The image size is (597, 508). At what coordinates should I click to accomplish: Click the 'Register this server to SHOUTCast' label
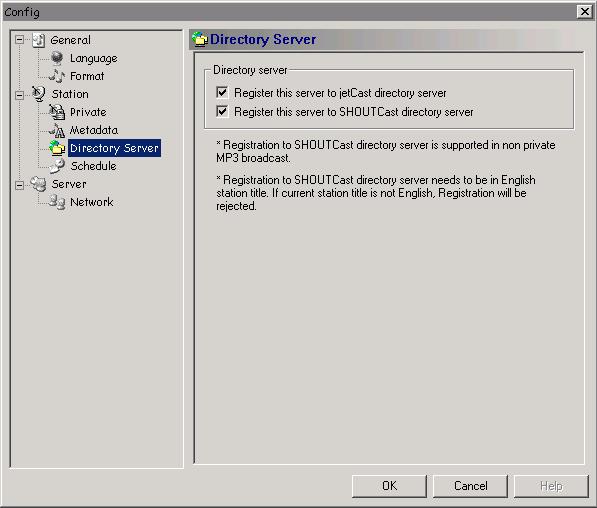click(x=354, y=112)
